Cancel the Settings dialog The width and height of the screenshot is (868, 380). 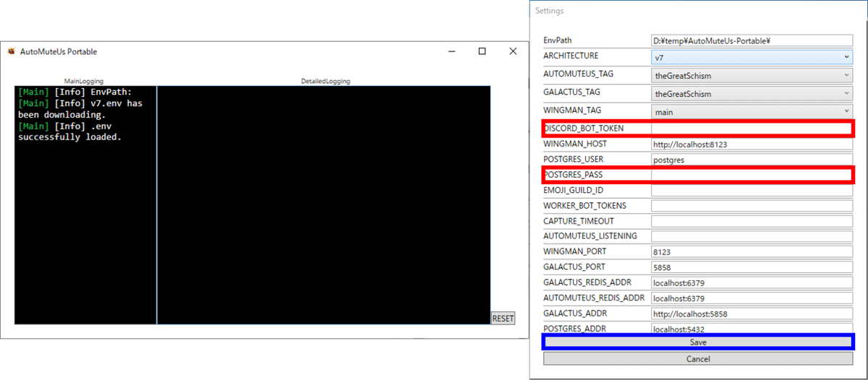pos(698,359)
